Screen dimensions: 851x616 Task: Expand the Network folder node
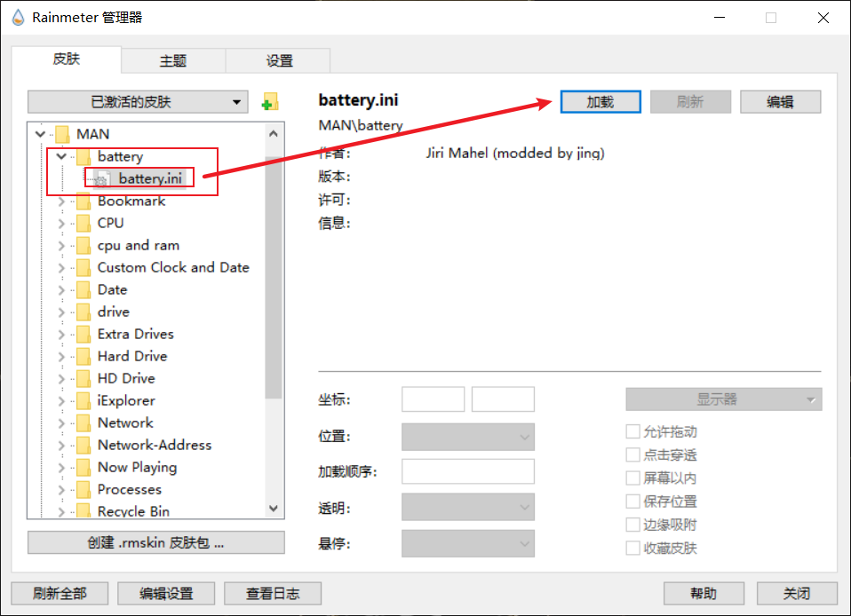pos(61,423)
